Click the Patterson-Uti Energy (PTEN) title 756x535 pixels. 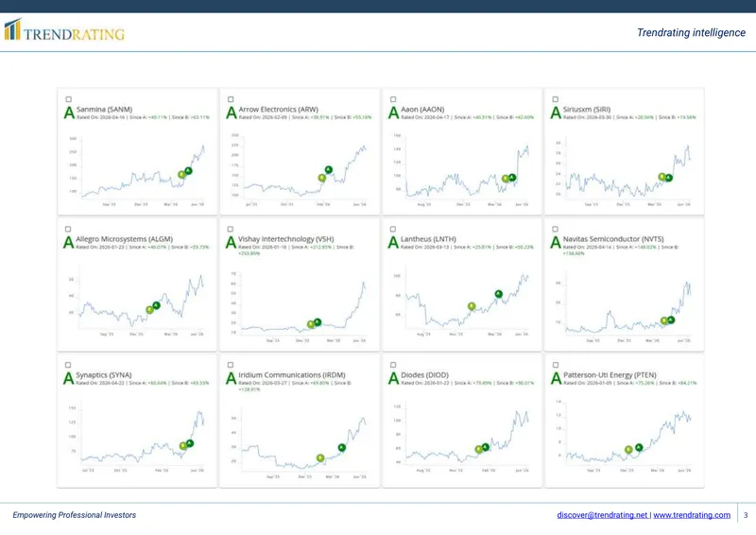[x=610, y=375]
